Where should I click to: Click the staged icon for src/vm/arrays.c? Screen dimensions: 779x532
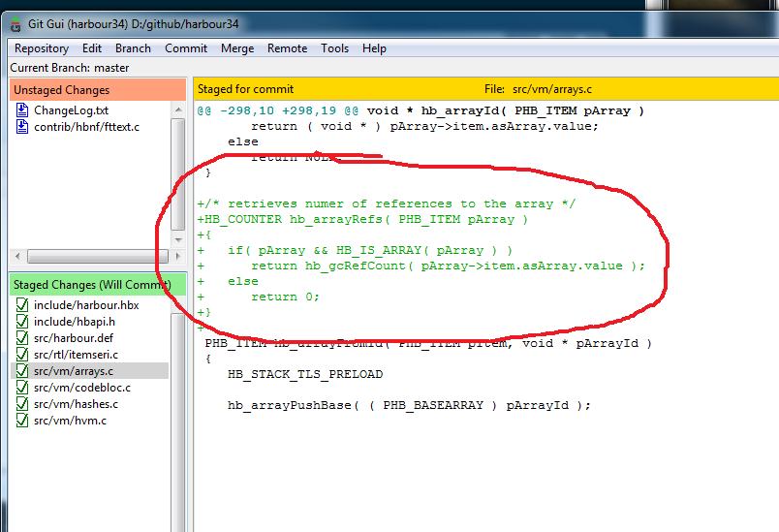[23, 371]
